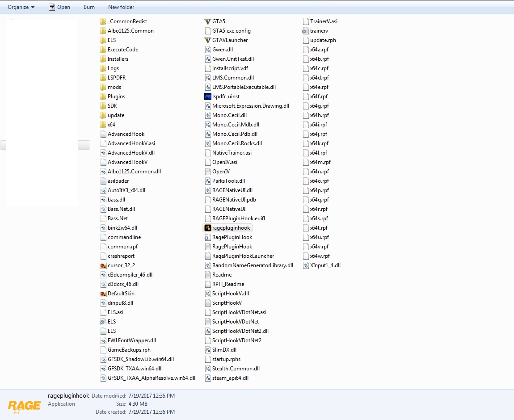The height and width of the screenshot is (420, 514).
Task: Select the NativeTrainer.asi file
Action: point(228,153)
